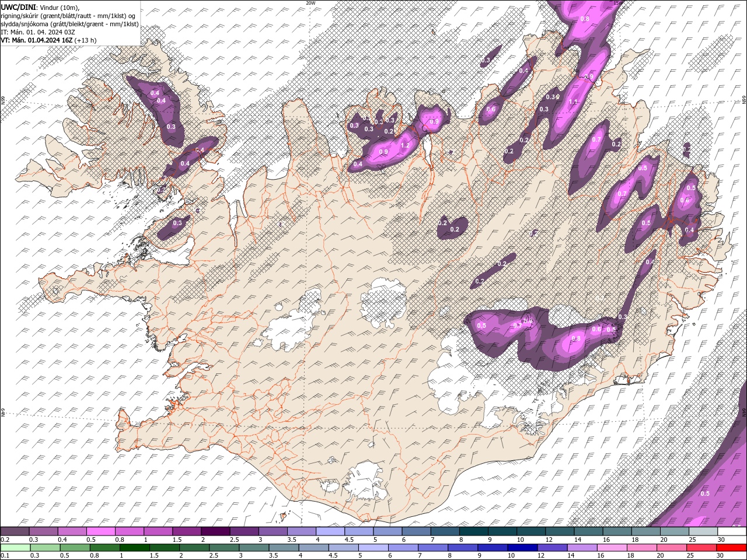Select the 'VT: Mán. 01.04.2024 16Z (+13 h)' line
The image size is (747, 560).
point(49,40)
